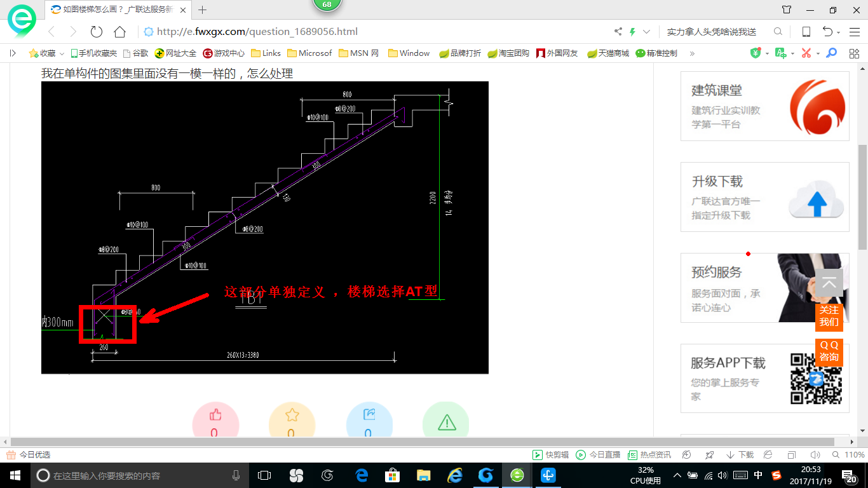Screen dimensions: 868x488
Task: Open the skin shirt icon in title bar
Action: [x=787, y=10]
